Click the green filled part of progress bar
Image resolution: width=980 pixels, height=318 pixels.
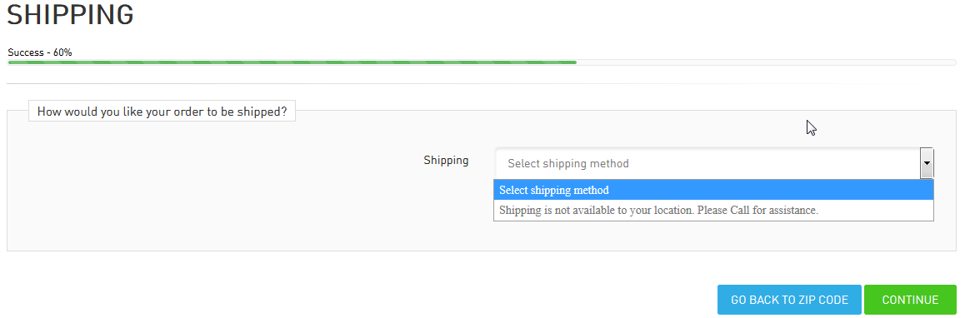point(292,62)
